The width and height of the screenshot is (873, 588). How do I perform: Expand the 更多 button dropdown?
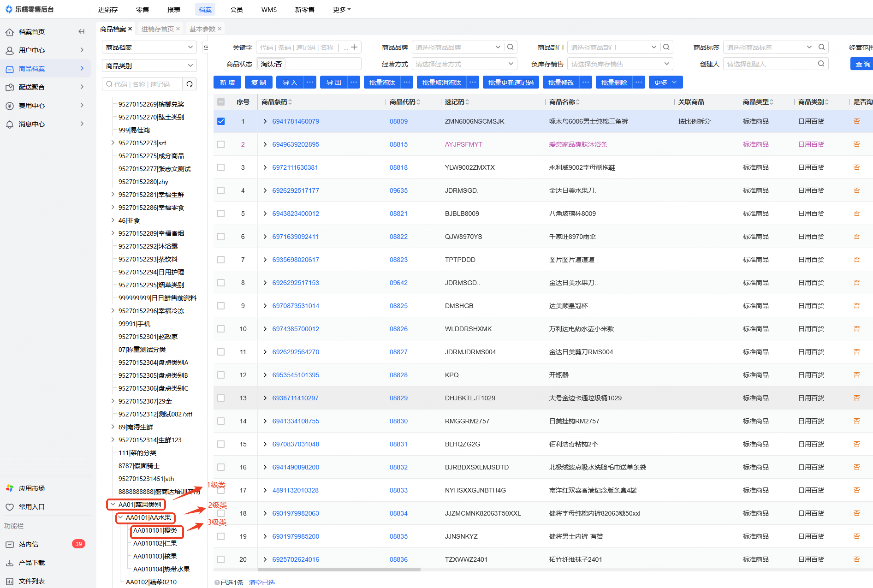coord(665,83)
